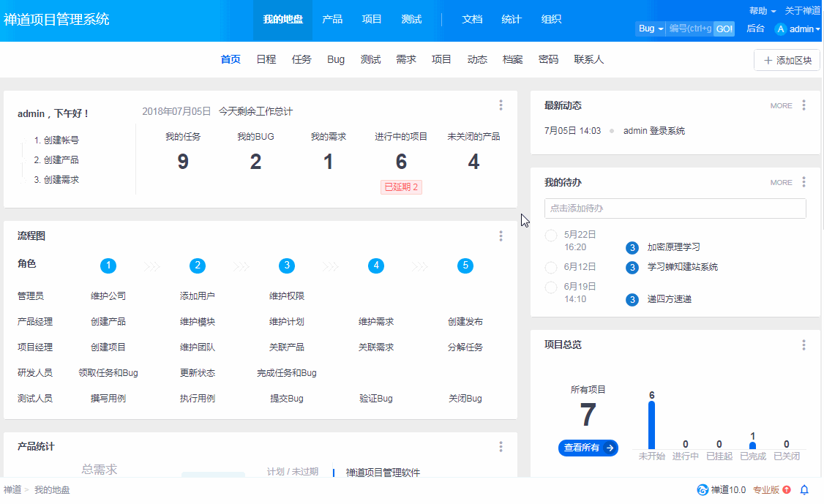
Task: Expand the admin account dropdown
Action: [x=804, y=29]
